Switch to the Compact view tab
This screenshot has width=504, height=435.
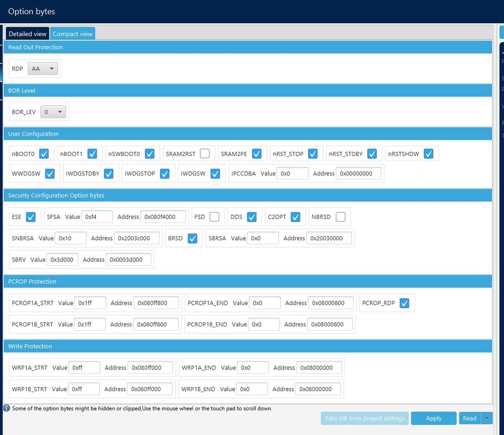[73, 33]
